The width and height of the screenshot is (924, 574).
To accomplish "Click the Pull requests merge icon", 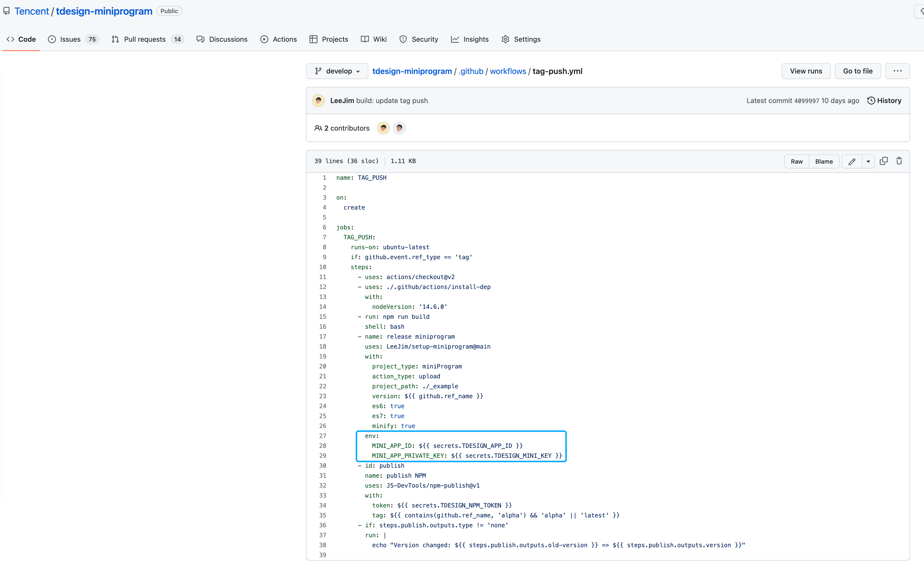I will [115, 39].
